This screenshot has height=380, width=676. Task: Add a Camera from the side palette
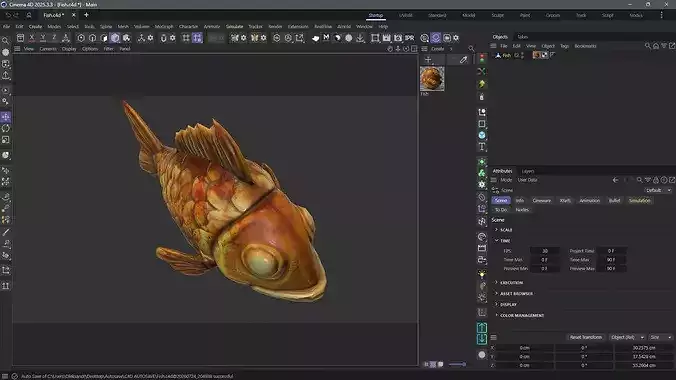(482, 260)
